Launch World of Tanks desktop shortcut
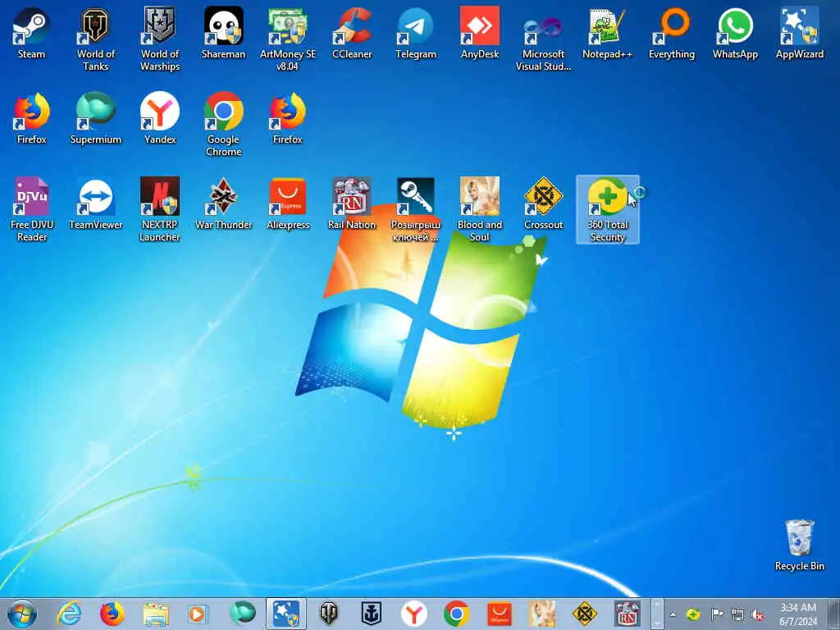 [95, 39]
